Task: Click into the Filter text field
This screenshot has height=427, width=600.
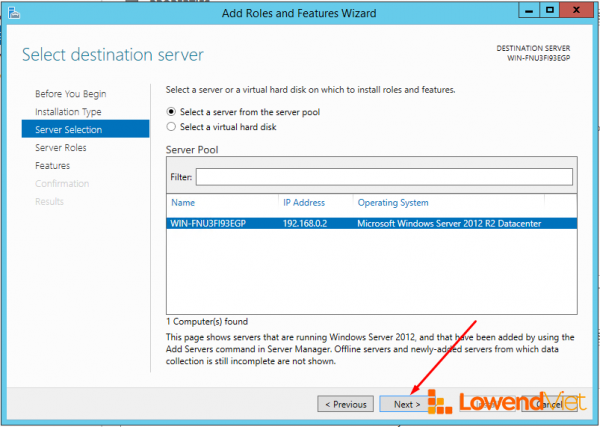Action: click(x=384, y=177)
